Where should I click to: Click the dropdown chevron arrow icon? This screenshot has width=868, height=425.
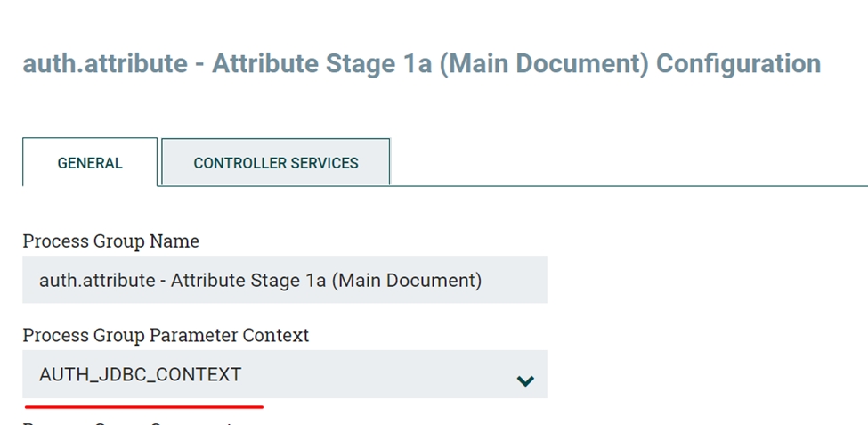[x=525, y=381]
